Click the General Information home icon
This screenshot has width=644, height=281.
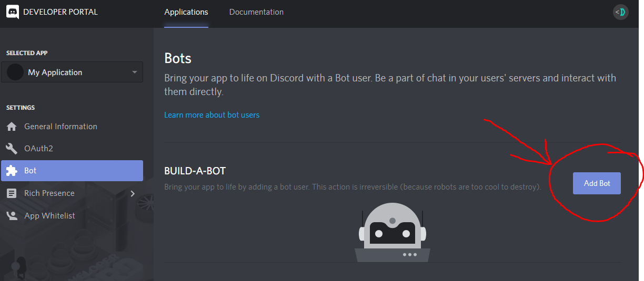tap(11, 127)
